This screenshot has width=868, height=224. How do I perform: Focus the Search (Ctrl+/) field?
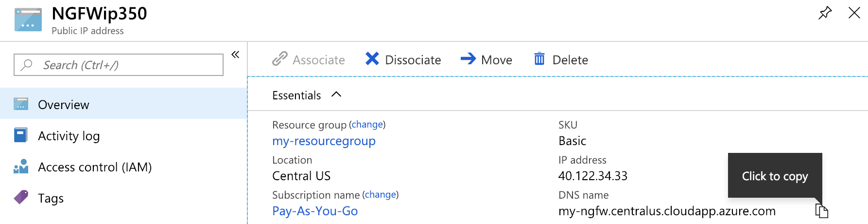tap(119, 65)
